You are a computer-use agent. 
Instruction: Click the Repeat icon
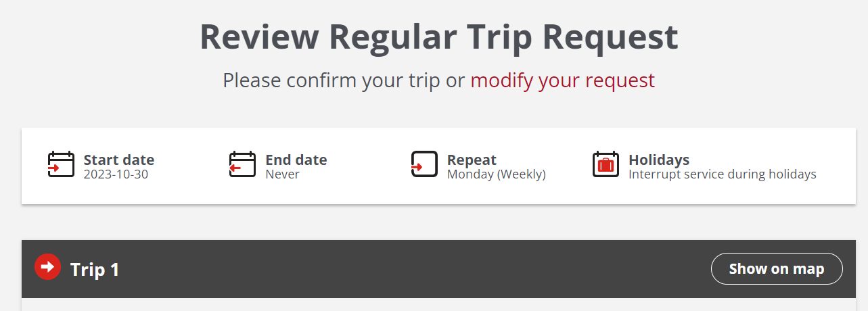tap(424, 164)
